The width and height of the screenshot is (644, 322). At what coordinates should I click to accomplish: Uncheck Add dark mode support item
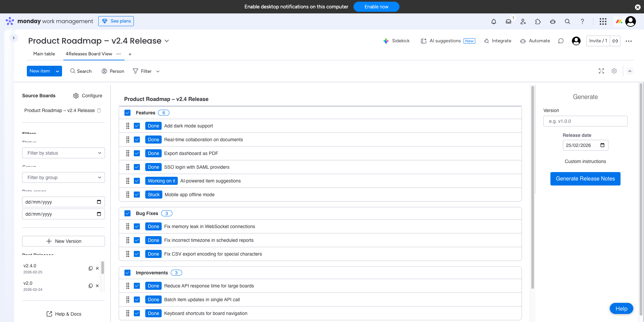click(x=137, y=126)
